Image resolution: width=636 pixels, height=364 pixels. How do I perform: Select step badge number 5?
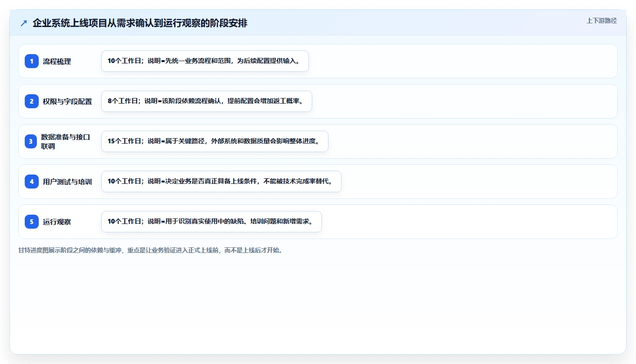click(32, 222)
